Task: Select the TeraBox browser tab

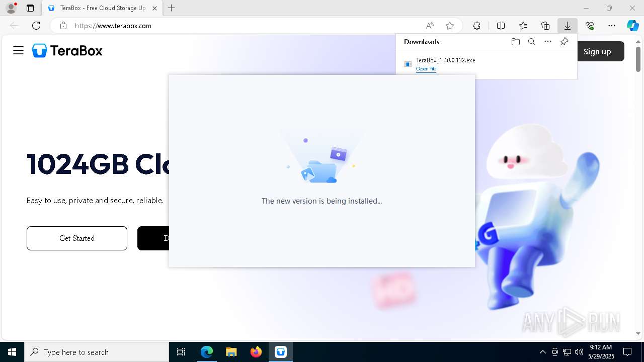Action: coord(102,8)
